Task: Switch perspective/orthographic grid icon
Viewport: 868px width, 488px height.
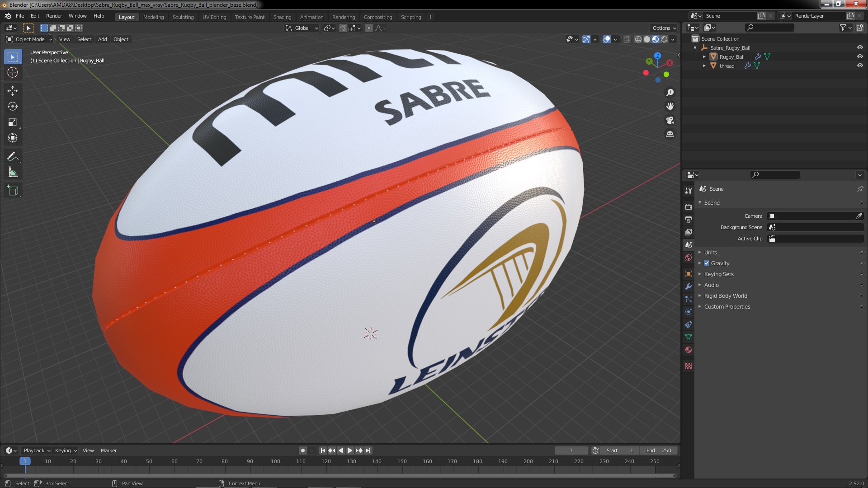Action: [x=670, y=134]
